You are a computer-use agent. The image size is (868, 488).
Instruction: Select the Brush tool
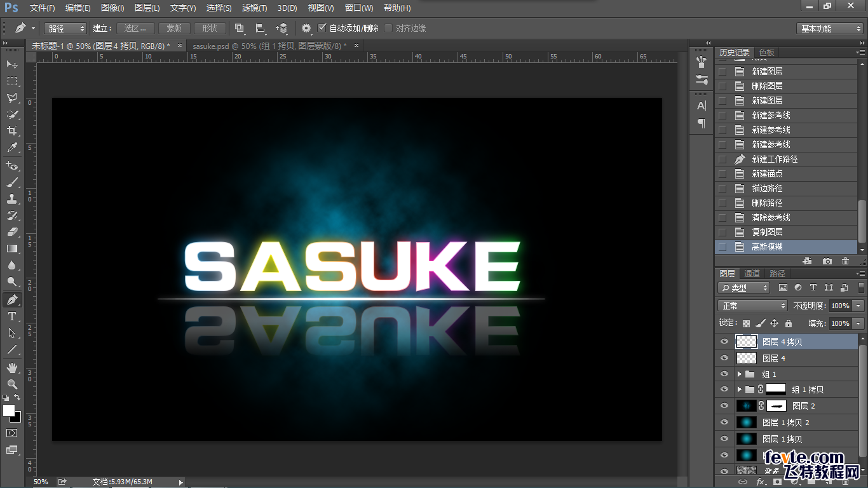point(12,182)
